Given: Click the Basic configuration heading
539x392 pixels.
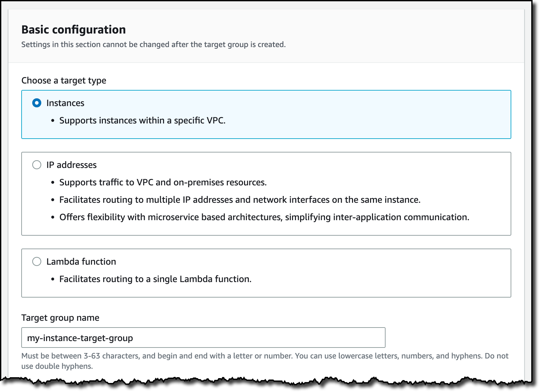Looking at the screenshot, I should click(73, 30).
